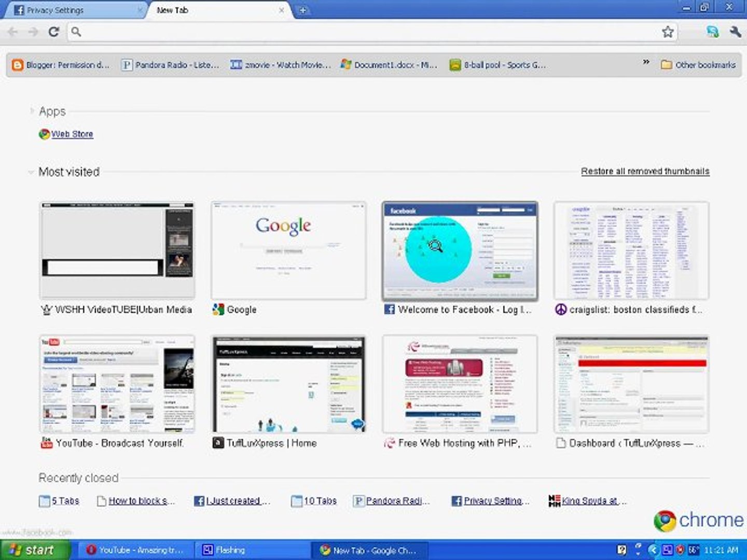Close the Privacy Settings tab

pos(140,10)
